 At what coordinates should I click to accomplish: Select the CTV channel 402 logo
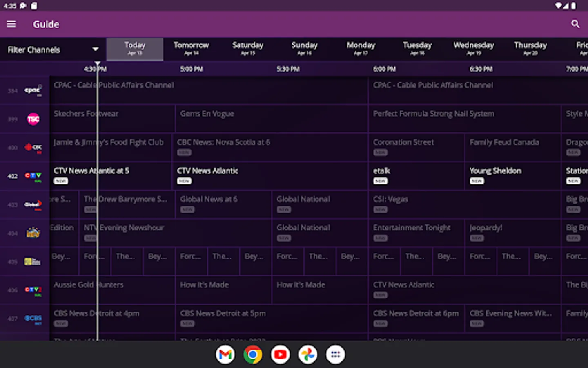point(33,176)
